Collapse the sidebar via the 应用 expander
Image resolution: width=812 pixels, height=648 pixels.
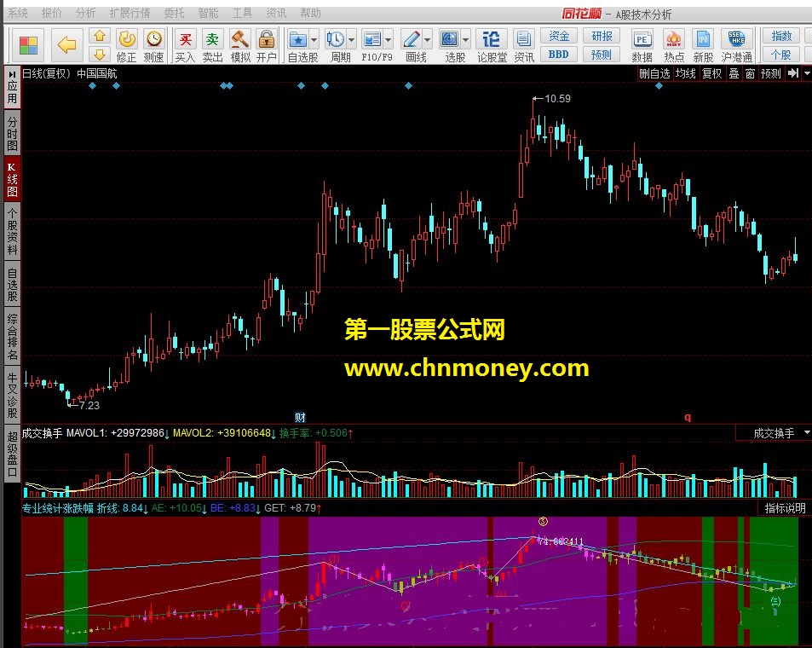[12, 88]
